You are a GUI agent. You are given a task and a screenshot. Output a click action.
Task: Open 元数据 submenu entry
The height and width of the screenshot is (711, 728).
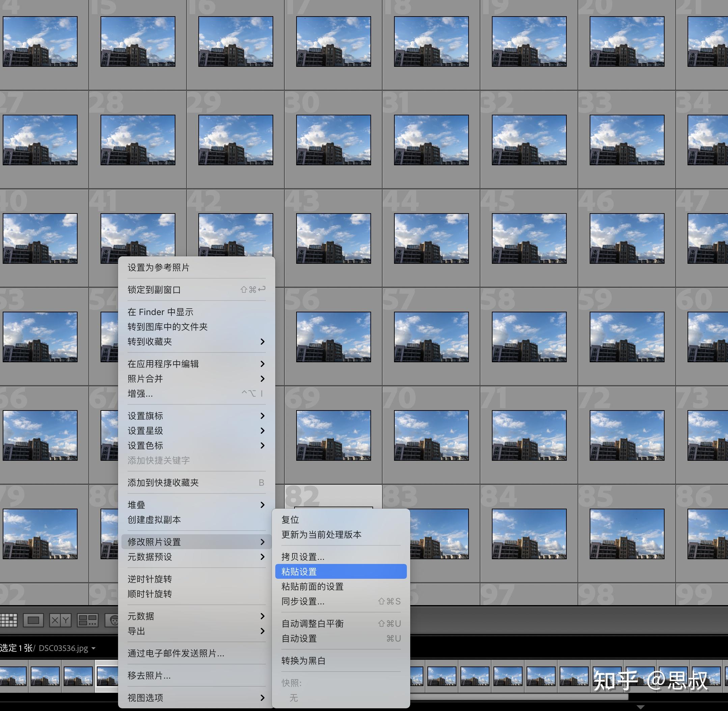click(196, 616)
